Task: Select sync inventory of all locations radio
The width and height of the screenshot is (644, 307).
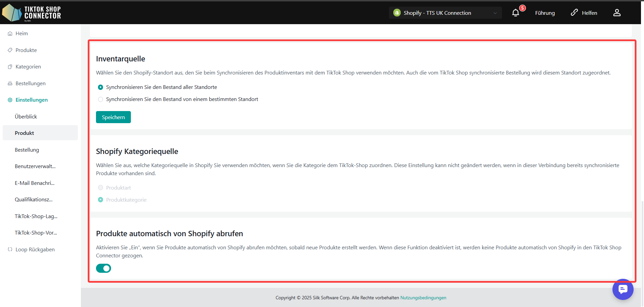Action: pos(100,87)
